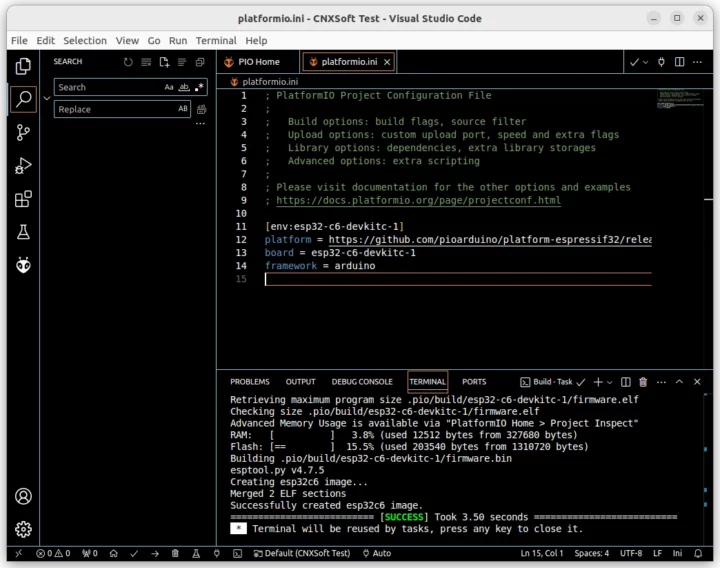The width and height of the screenshot is (720, 568).
Task: Click PlatformIO Clean trash icon in status bar
Action: tap(175, 553)
